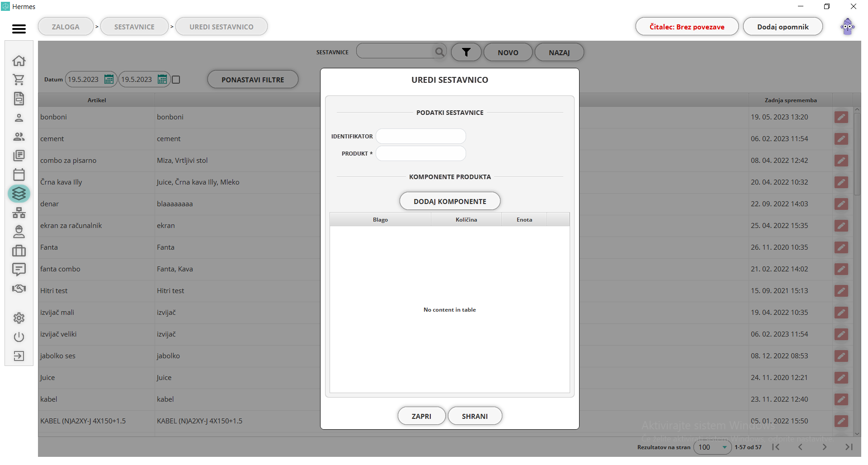The image size is (868, 465).
Task: Toggle the checkbox next to date fields
Action: click(176, 80)
